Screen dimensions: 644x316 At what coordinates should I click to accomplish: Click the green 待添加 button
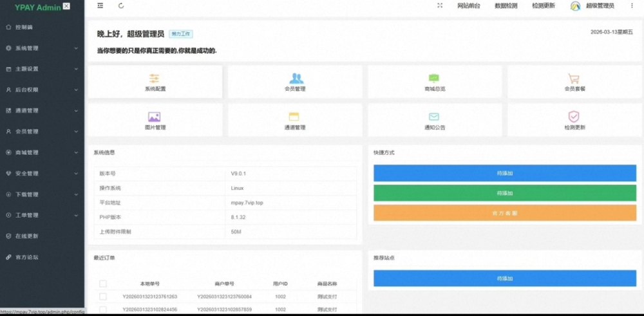pyautogui.click(x=505, y=193)
